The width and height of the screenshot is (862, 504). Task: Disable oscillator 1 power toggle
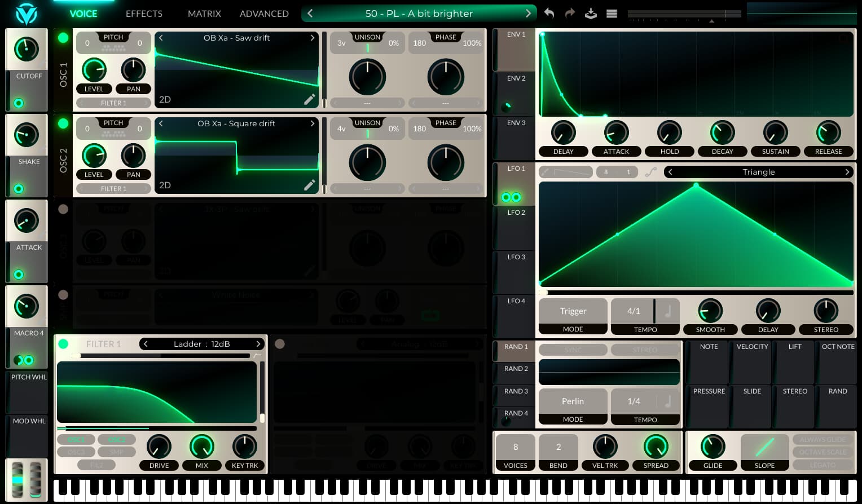pos(63,38)
